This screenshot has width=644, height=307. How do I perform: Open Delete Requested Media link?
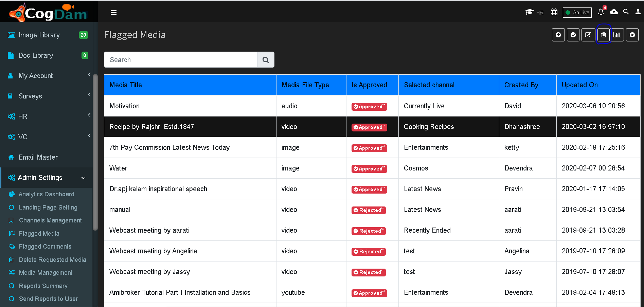(x=52, y=260)
